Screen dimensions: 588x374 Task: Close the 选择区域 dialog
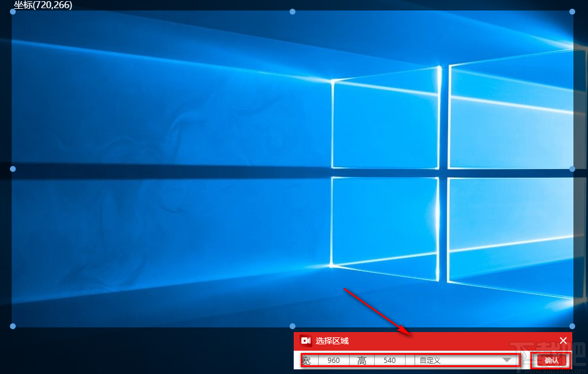pos(563,340)
